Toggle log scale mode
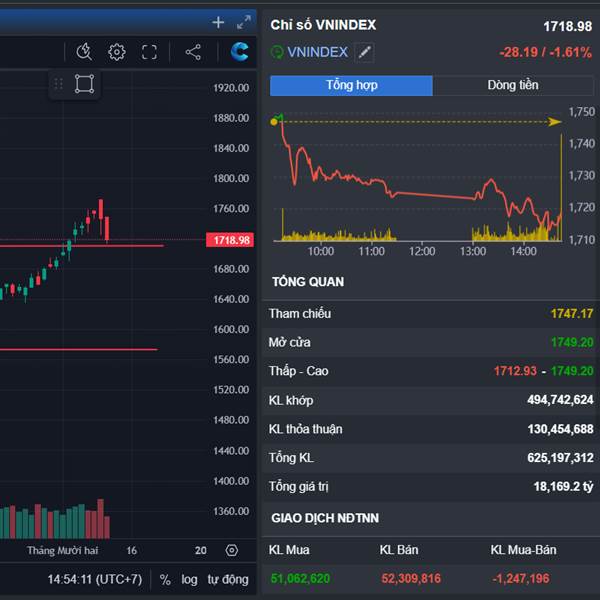Screen dimensions: 600x600 (189, 579)
